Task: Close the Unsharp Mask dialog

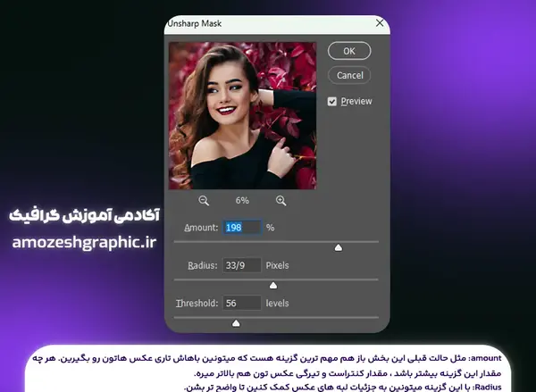Action: pyautogui.click(x=380, y=23)
